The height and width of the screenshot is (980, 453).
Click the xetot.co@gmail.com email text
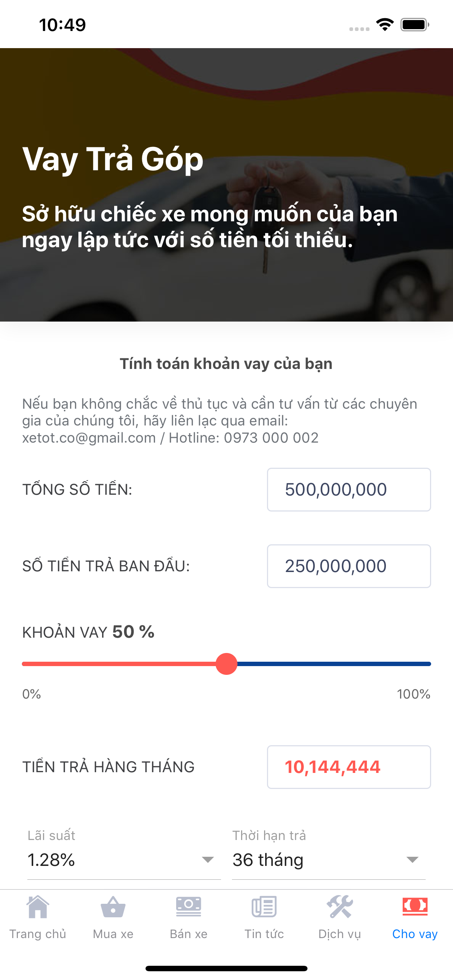click(x=89, y=438)
